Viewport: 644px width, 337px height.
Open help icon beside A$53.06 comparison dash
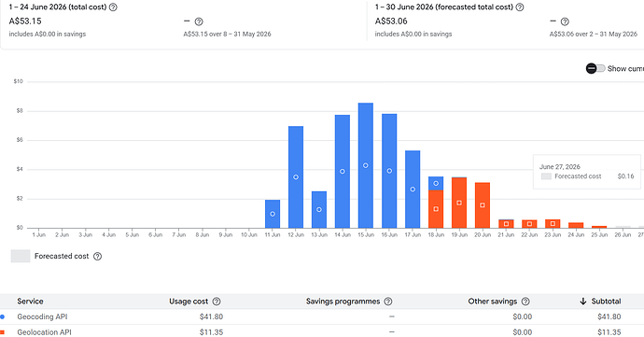point(565,21)
